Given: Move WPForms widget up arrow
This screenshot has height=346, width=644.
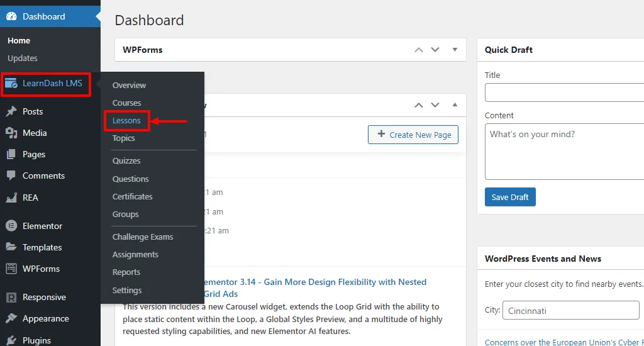Looking at the screenshot, I should pyautogui.click(x=418, y=50).
